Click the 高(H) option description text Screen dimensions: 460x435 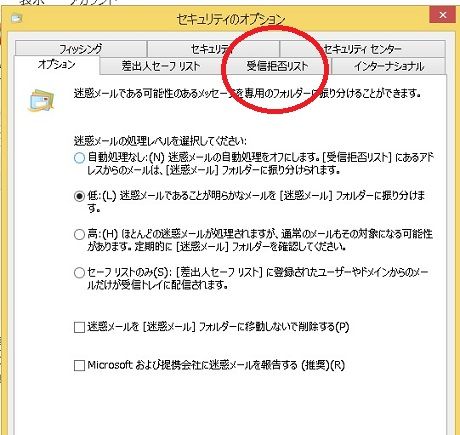(x=260, y=240)
